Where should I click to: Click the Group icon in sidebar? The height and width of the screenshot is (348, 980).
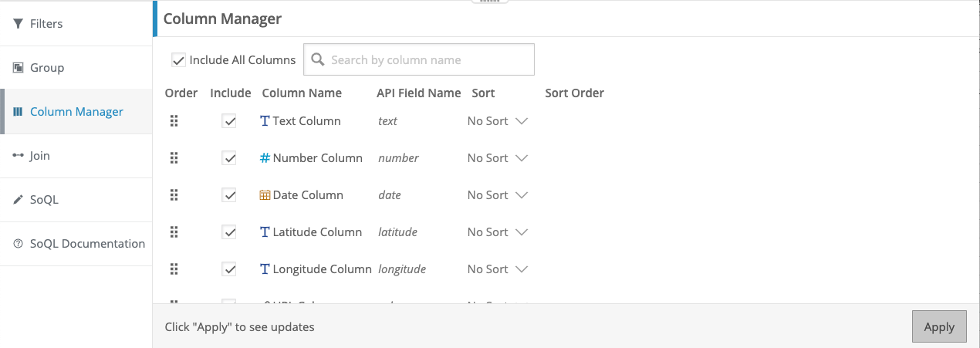pyautogui.click(x=18, y=68)
